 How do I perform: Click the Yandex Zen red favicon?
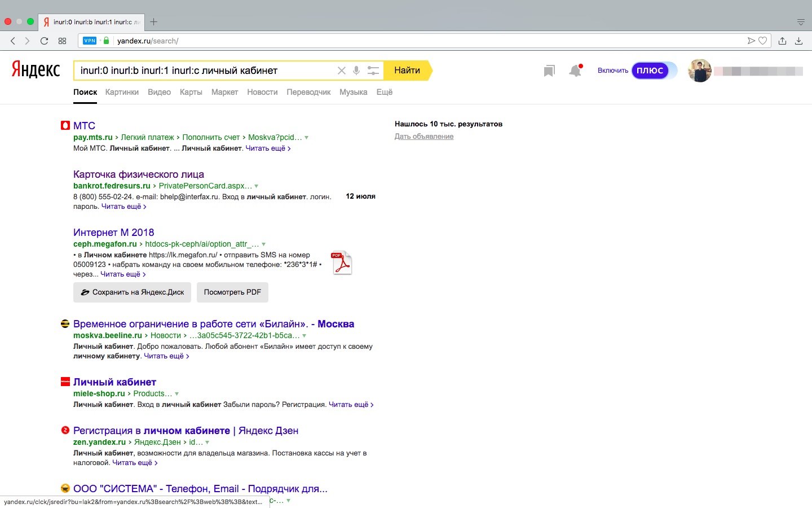[x=65, y=430]
